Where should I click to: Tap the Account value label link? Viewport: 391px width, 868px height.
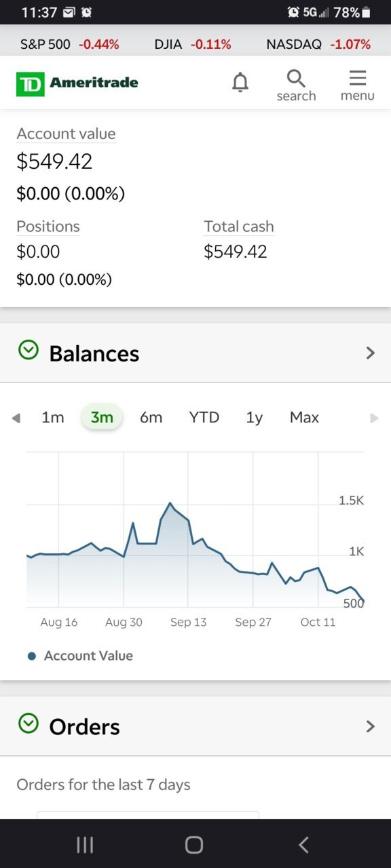click(x=66, y=134)
